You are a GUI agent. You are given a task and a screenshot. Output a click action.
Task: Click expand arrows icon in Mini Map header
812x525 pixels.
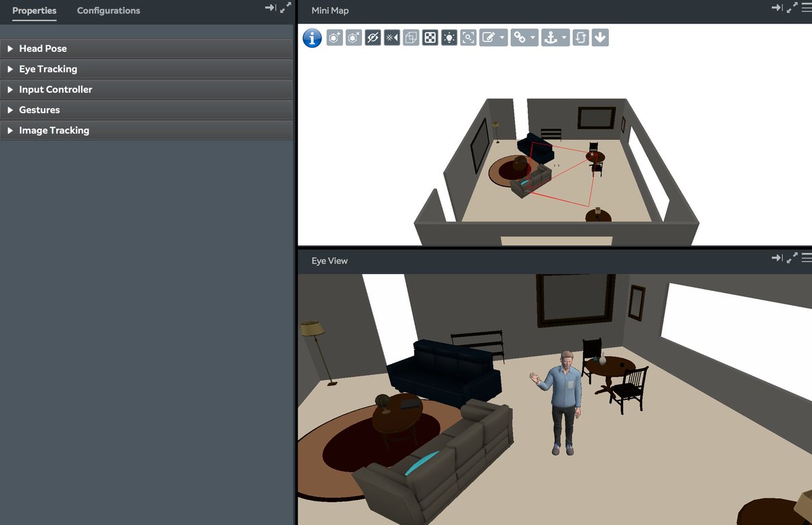click(x=792, y=7)
